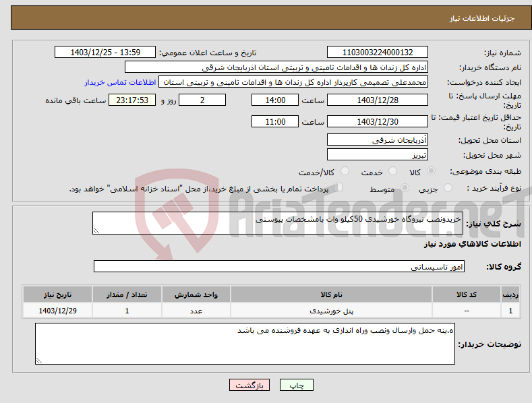Click the استان محل تحویل field آذربایجان شرقی

point(378,139)
